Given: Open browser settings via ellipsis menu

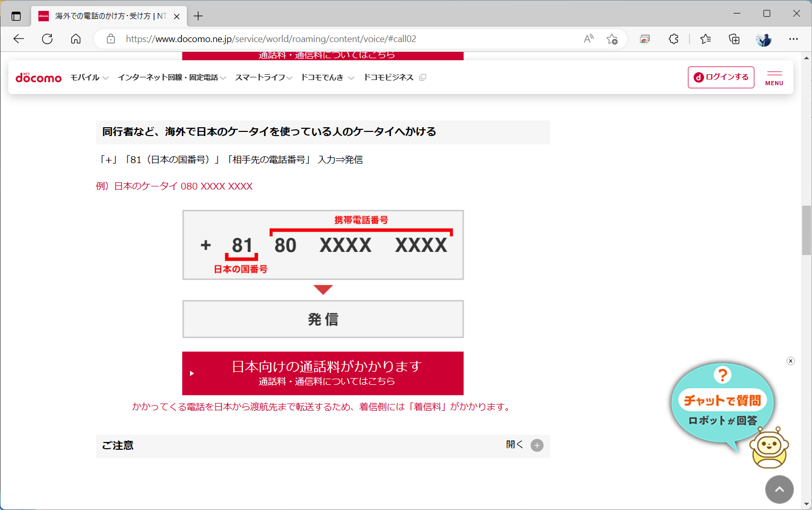Looking at the screenshot, I should pos(794,38).
